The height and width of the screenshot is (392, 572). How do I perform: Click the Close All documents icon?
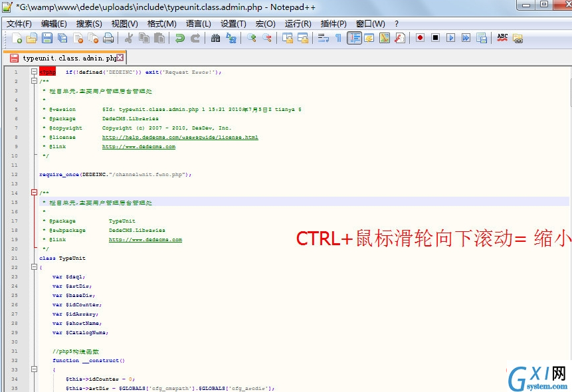[x=94, y=38]
